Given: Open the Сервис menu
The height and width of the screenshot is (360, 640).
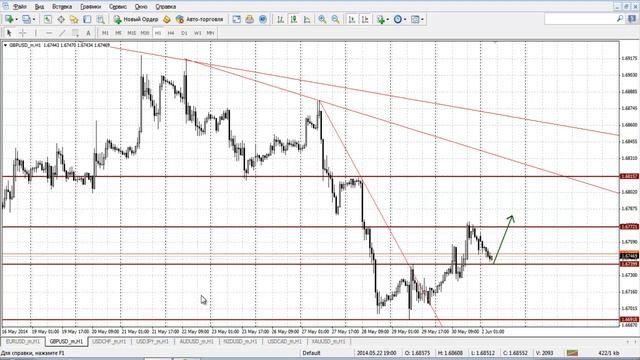Looking at the screenshot, I should pyautogui.click(x=118, y=7).
